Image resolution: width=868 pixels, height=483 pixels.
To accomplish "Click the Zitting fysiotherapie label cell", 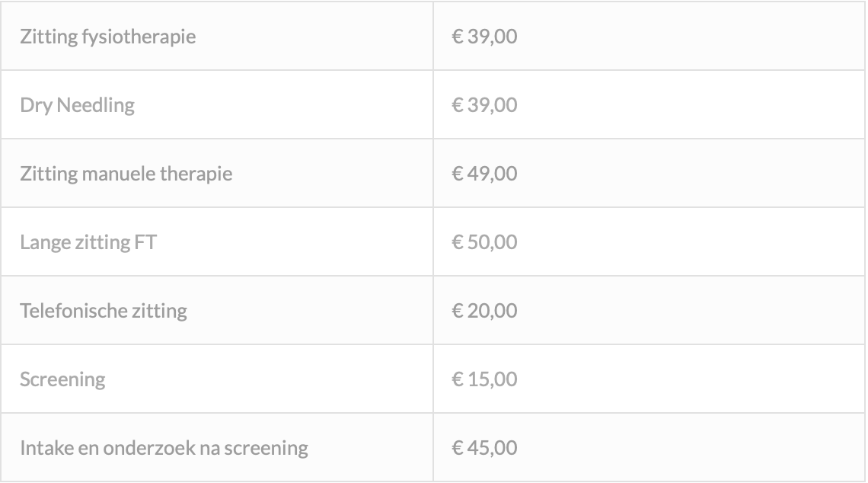I will tap(107, 37).
